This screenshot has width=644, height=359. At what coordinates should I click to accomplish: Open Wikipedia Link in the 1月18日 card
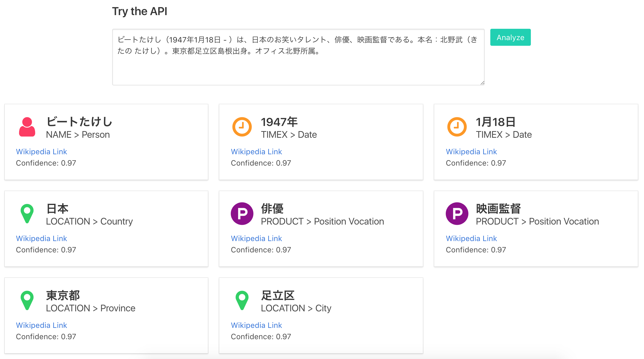click(x=471, y=152)
